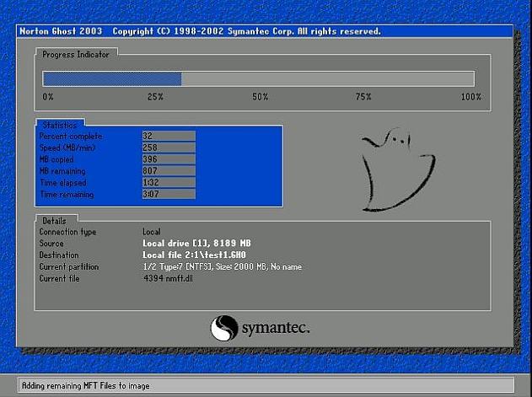Click the Speed value field 258
This screenshot has height=397, width=532.
click(169, 148)
